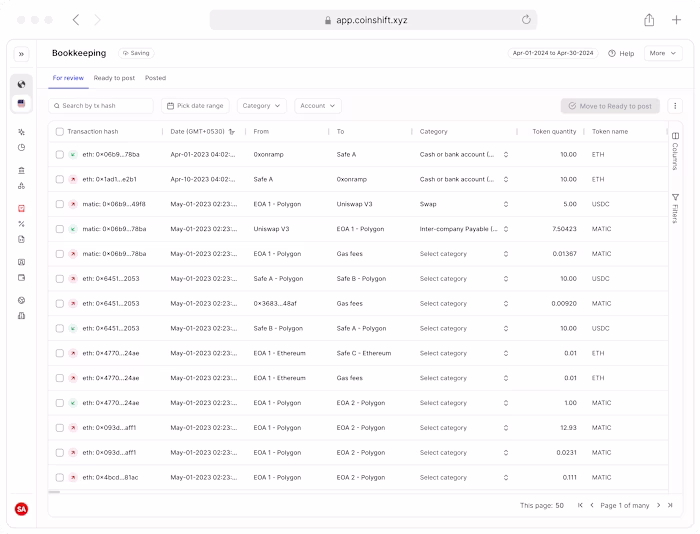
Task: Click the Move to Ready to post button
Action: click(610, 106)
